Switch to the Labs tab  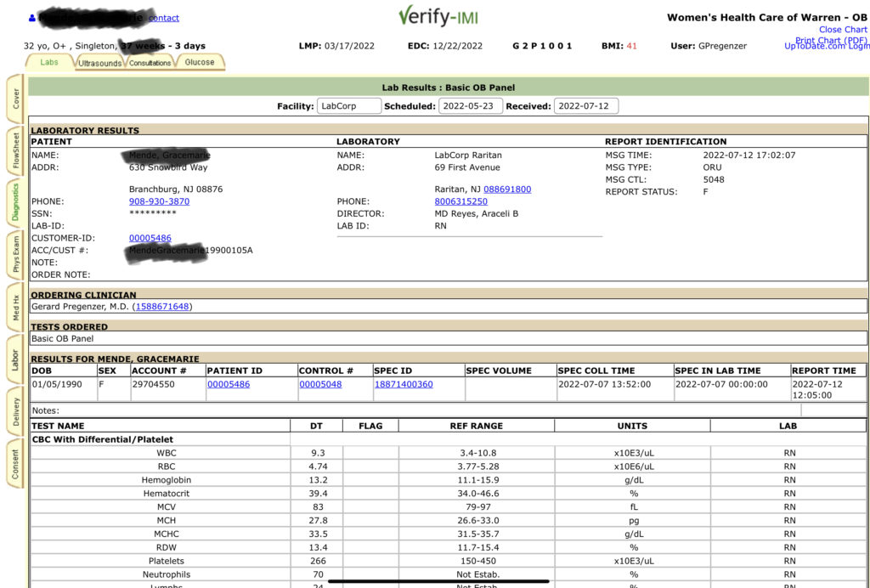48,62
